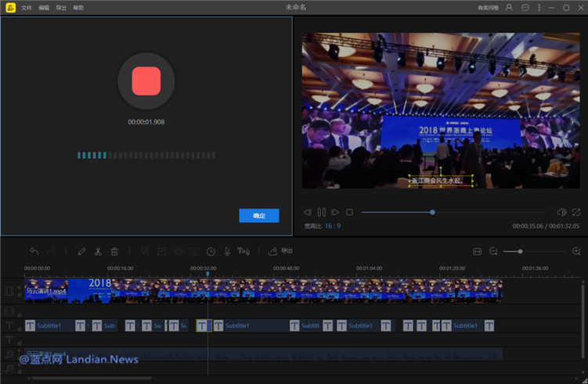Click the timeline zoom slider handle

(520, 251)
